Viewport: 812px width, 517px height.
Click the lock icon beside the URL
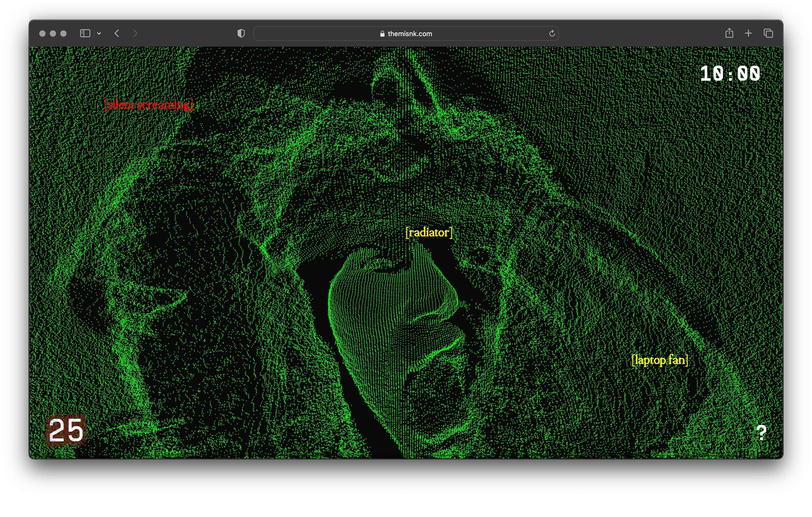(382, 34)
